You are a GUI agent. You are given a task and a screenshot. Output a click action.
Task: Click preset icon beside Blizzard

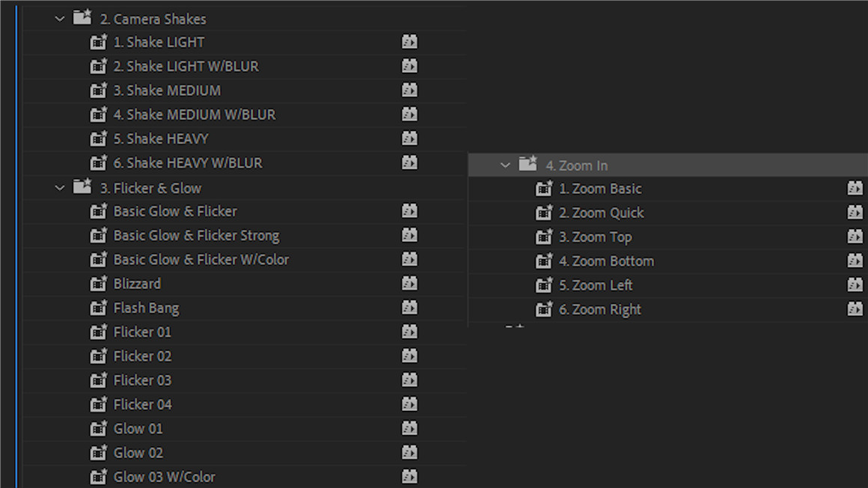98,284
